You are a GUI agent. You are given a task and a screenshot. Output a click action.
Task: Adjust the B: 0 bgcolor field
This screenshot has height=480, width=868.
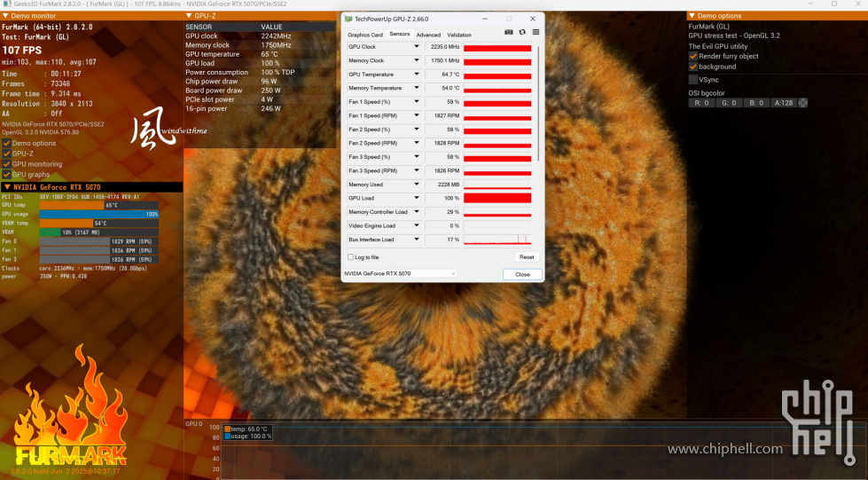coord(757,103)
